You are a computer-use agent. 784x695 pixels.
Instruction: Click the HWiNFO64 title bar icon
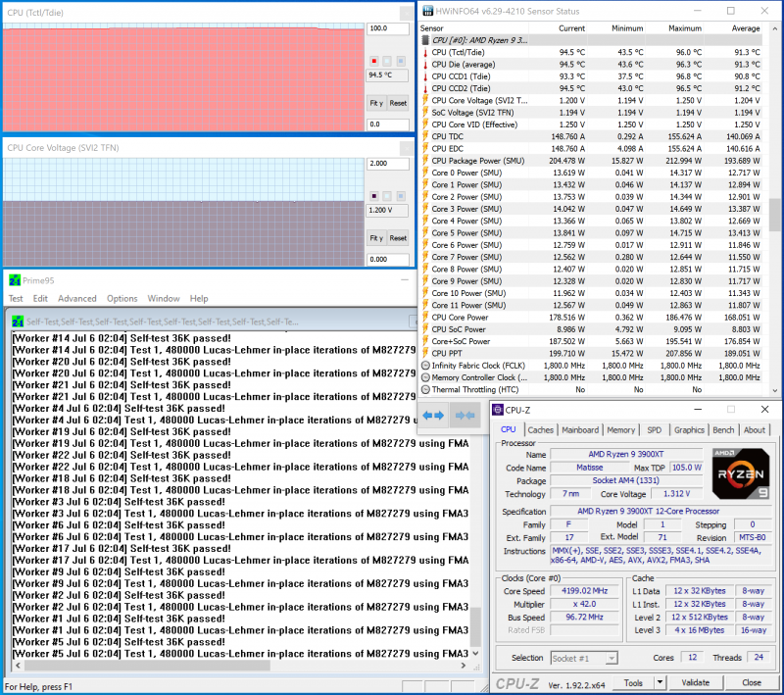point(427,11)
